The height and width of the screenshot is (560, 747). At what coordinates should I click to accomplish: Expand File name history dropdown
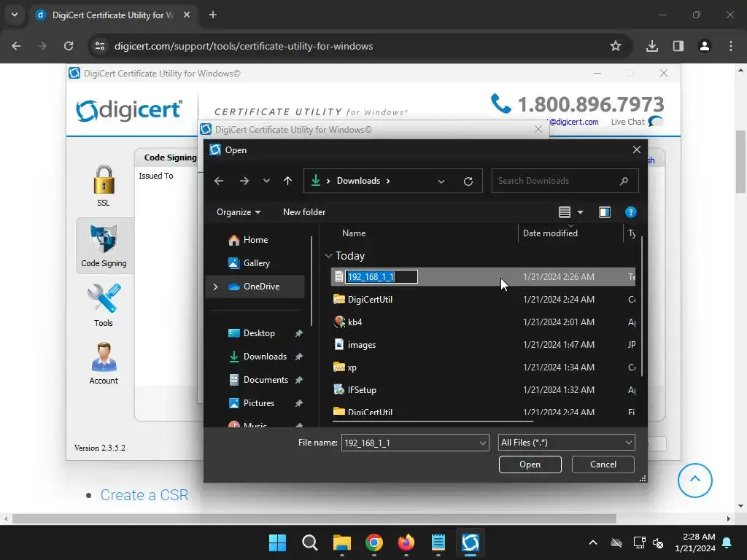tap(483, 443)
